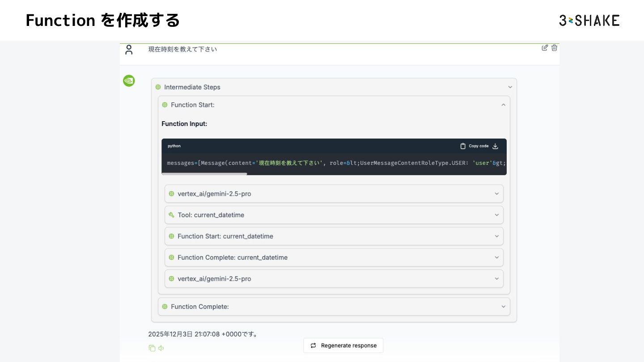Collapse the Function Start panel

[x=503, y=105]
